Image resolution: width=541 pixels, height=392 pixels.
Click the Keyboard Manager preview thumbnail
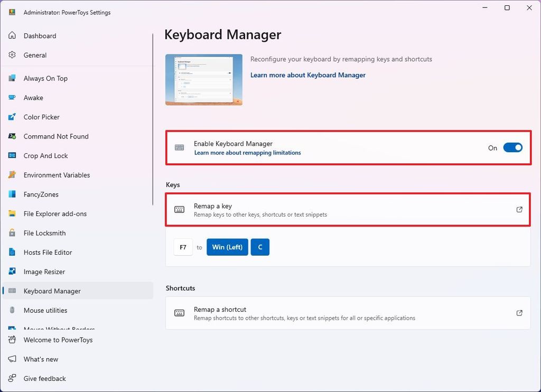tap(203, 79)
